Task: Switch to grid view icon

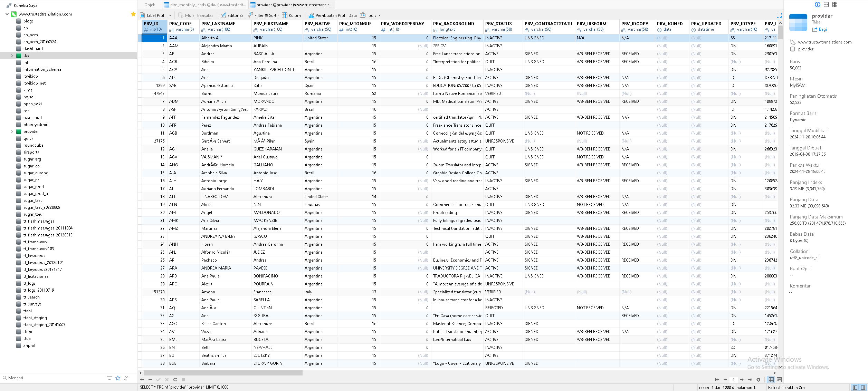Action: click(771, 380)
